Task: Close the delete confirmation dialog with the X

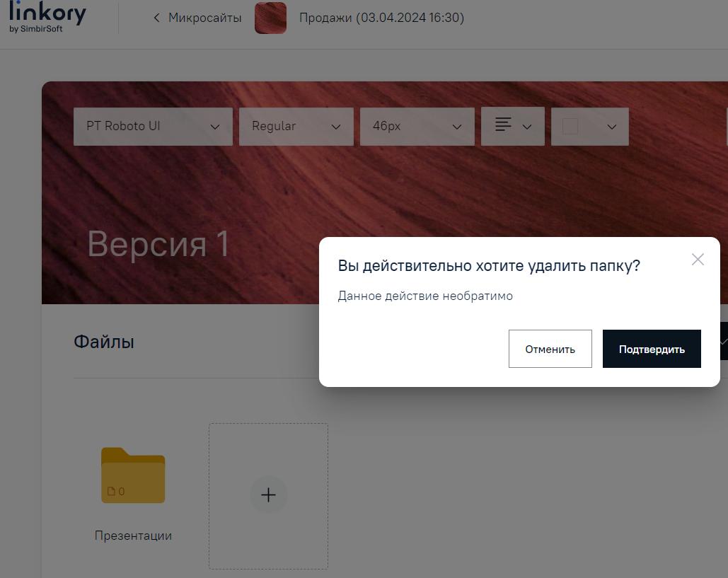Action: tap(698, 259)
